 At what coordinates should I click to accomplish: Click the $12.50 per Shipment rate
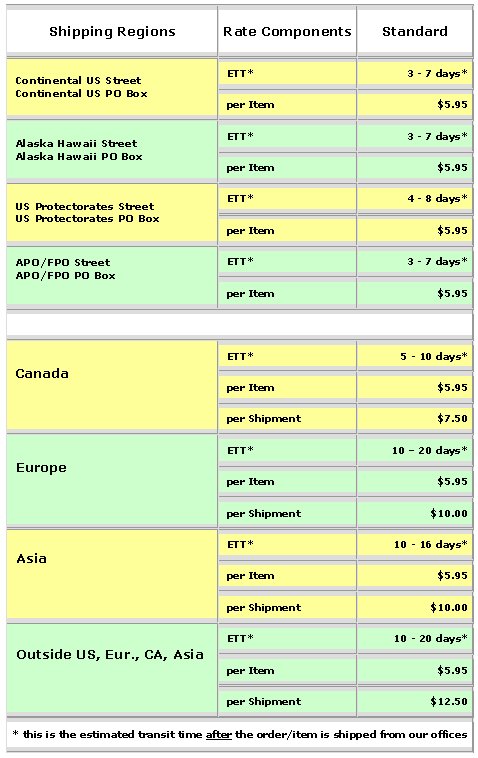coord(449,701)
